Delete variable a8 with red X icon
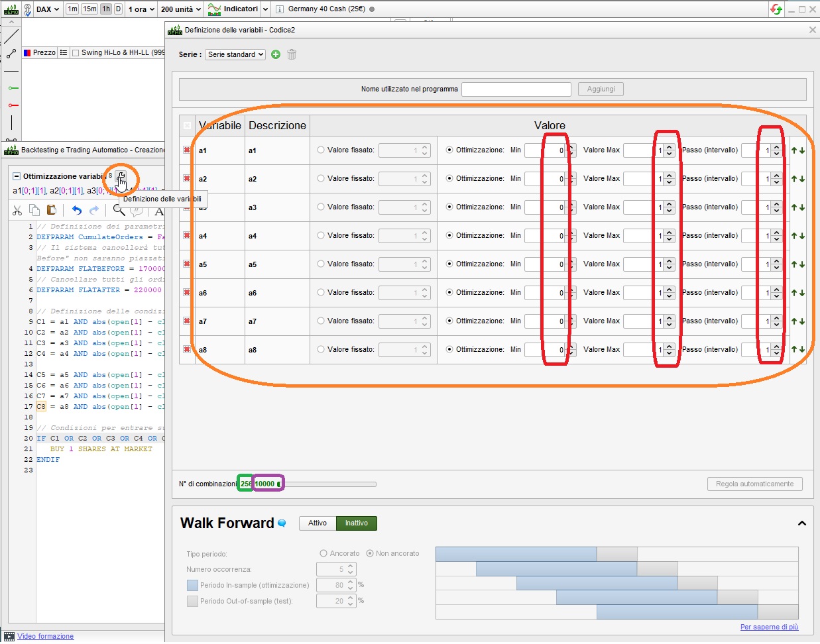 (x=187, y=350)
